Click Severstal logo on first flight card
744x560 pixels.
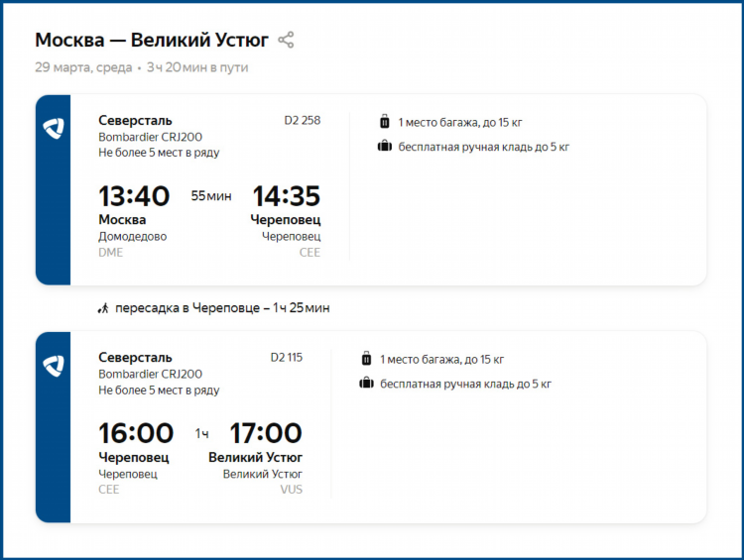coord(54,129)
